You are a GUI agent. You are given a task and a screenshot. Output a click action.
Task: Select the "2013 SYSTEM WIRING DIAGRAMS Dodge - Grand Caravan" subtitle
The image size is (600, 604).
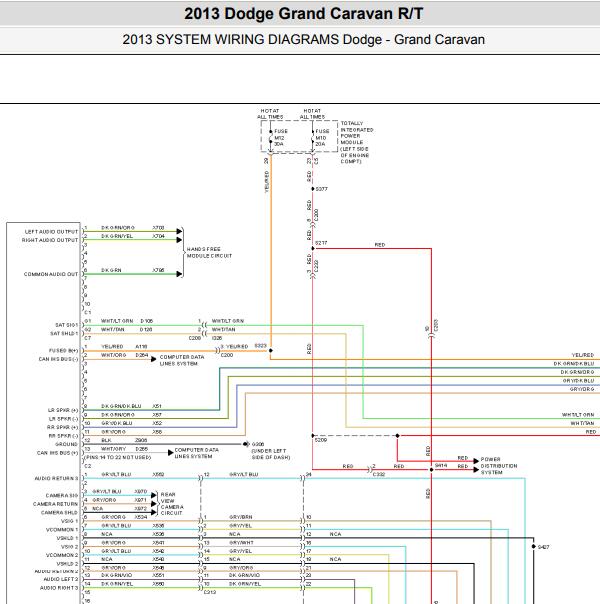pyautogui.click(x=303, y=39)
